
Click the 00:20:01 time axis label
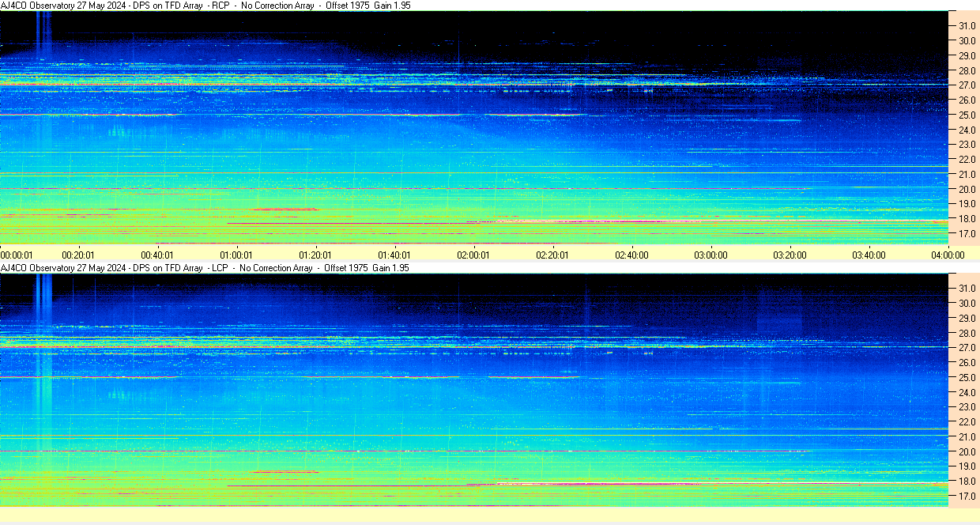(78, 255)
